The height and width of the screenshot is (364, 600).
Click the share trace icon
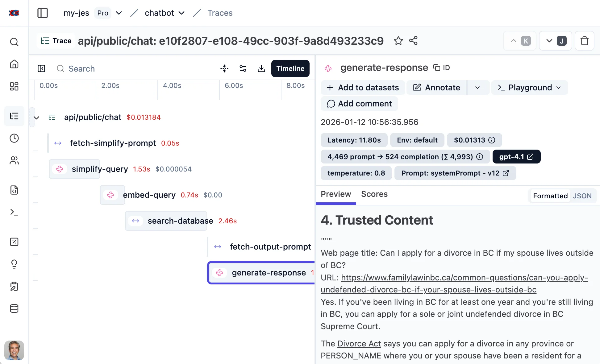pos(413,41)
